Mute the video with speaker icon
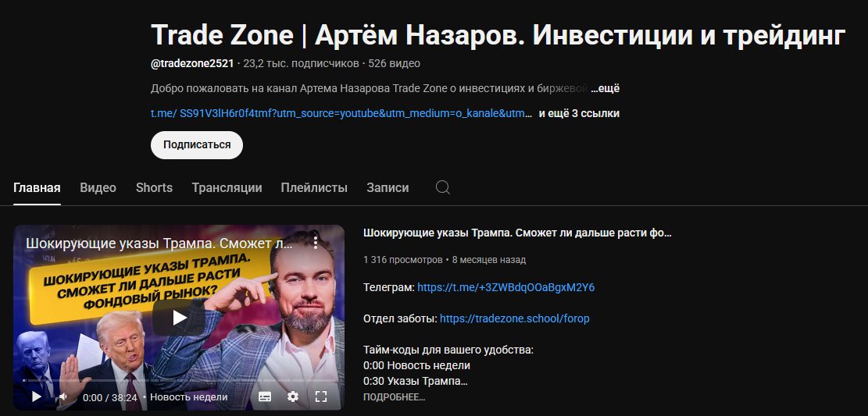The image size is (868, 416). 63,396
